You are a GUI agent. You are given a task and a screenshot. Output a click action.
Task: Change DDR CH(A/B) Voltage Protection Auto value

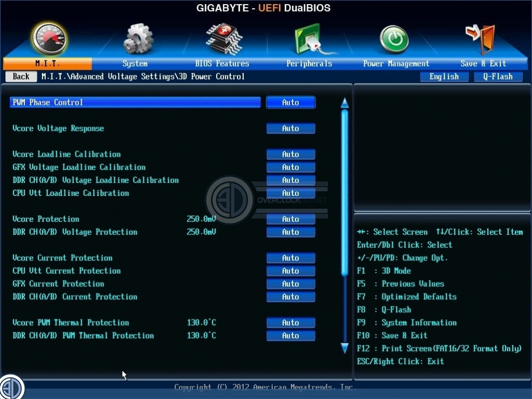pyautogui.click(x=291, y=232)
